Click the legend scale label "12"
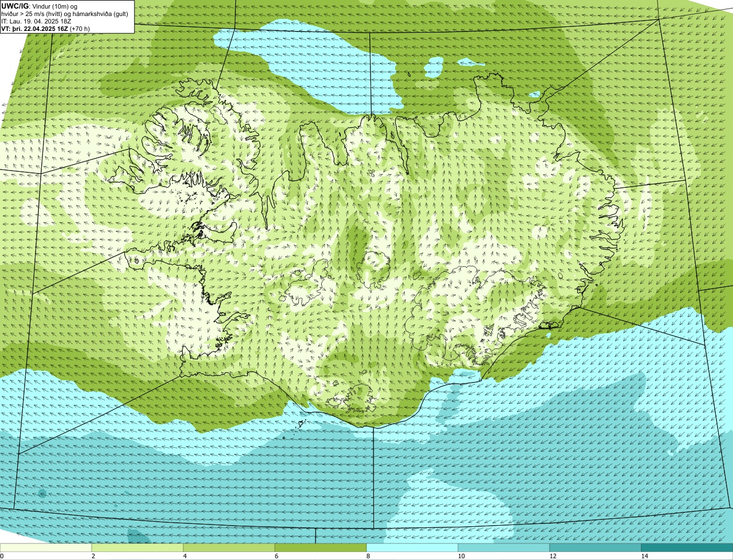Screen dimensions: 733x560 click(553, 556)
